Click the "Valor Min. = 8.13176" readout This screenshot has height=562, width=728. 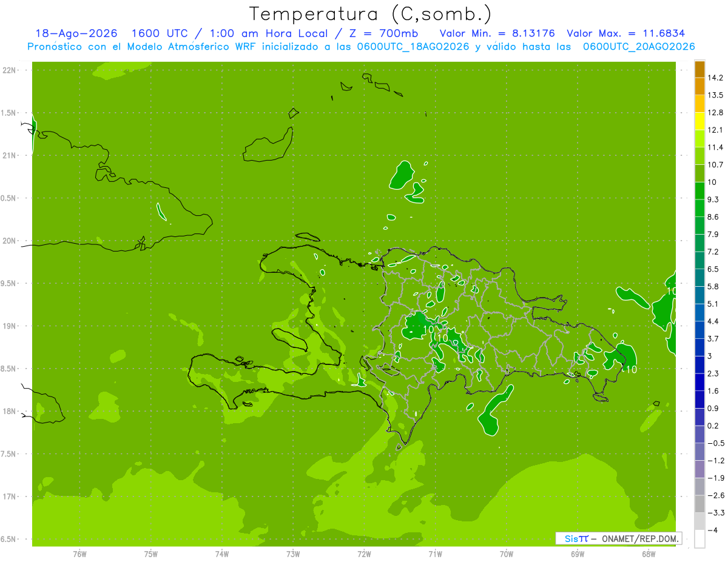click(497, 33)
